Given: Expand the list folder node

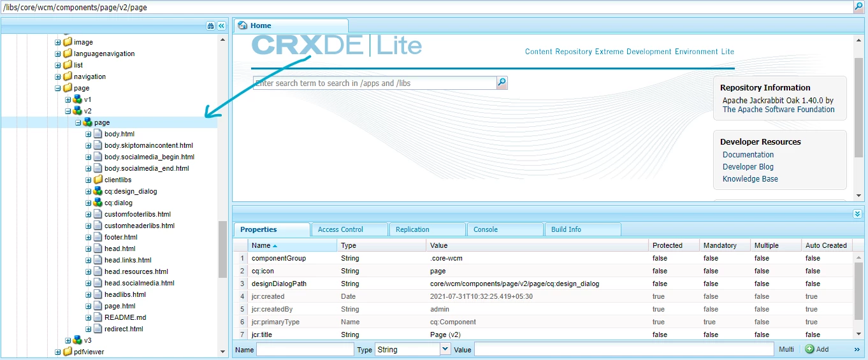Looking at the screenshot, I should click(x=58, y=66).
